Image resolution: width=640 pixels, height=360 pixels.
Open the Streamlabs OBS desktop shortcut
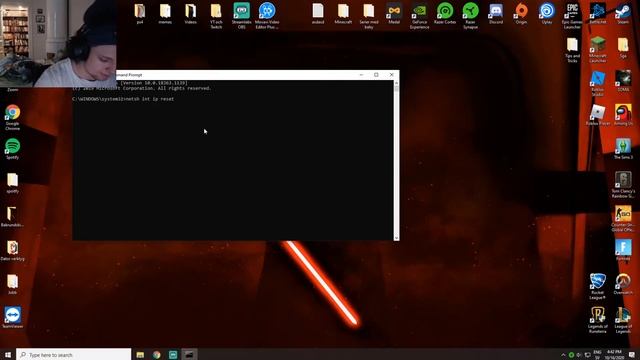(241, 15)
